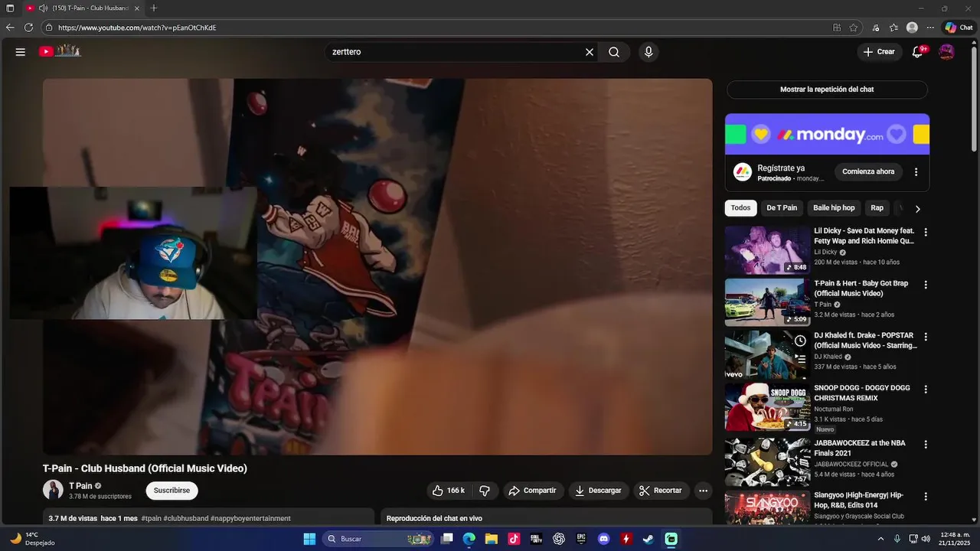Open File Explorer from the taskbar
980x551 pixels.
[492, 539]
